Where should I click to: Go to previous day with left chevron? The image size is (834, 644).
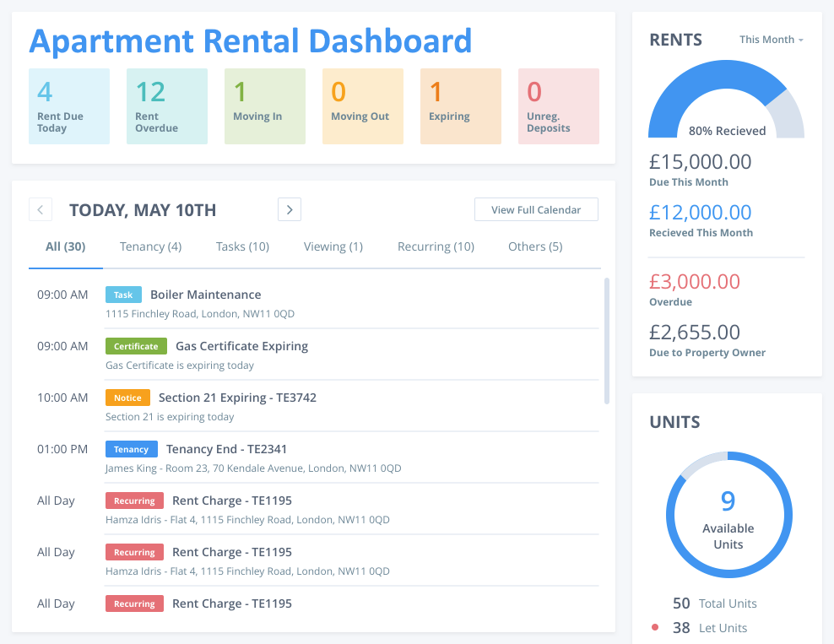click(x=41, y=209)
